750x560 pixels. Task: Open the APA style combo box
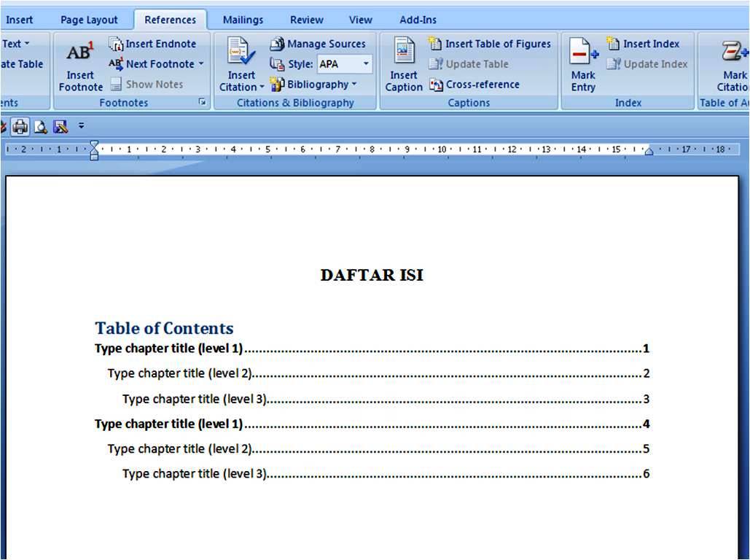click(x=344, y=64)
